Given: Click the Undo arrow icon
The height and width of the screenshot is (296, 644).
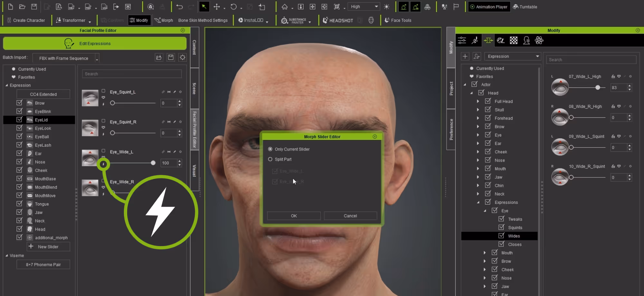Looking at the screenshot, I should [179, 7].
